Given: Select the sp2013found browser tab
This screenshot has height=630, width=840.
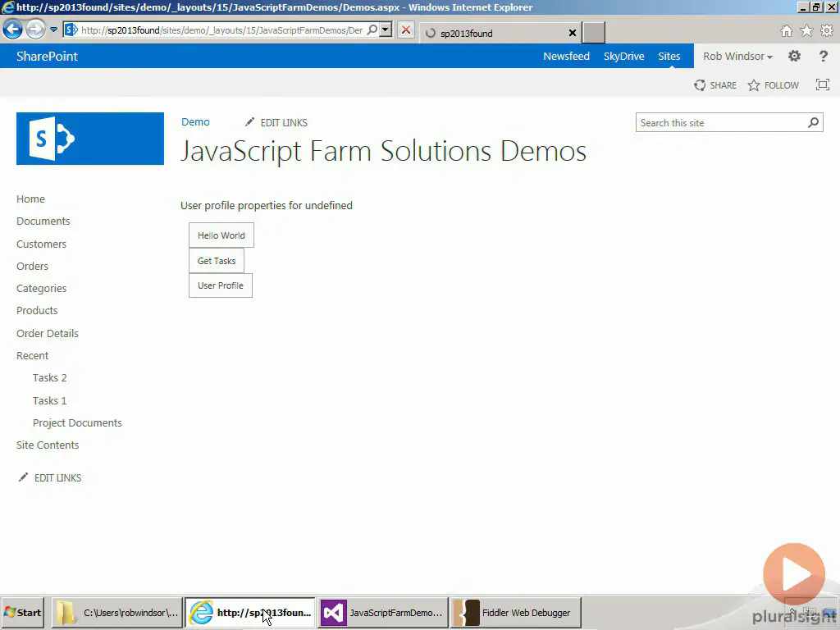Looking at the screenshot, I should pyautogui.click(x=498, y=33).
